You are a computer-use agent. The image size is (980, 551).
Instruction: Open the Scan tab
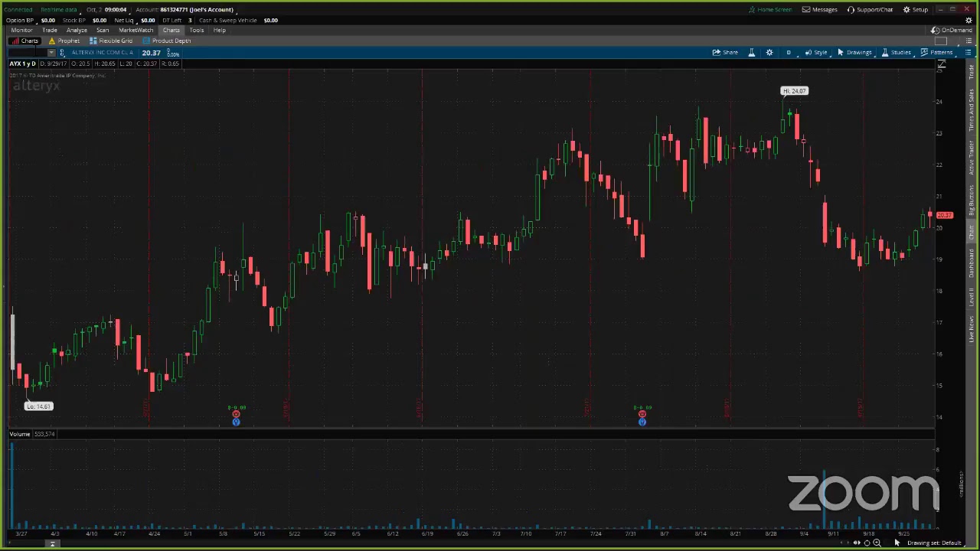(x=103, y=30)
